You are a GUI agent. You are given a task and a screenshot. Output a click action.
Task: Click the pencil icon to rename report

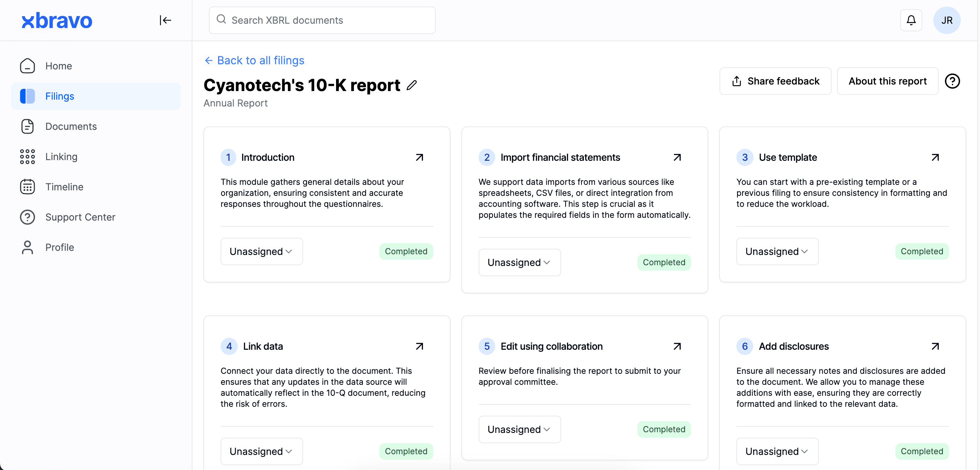point(412,85)
